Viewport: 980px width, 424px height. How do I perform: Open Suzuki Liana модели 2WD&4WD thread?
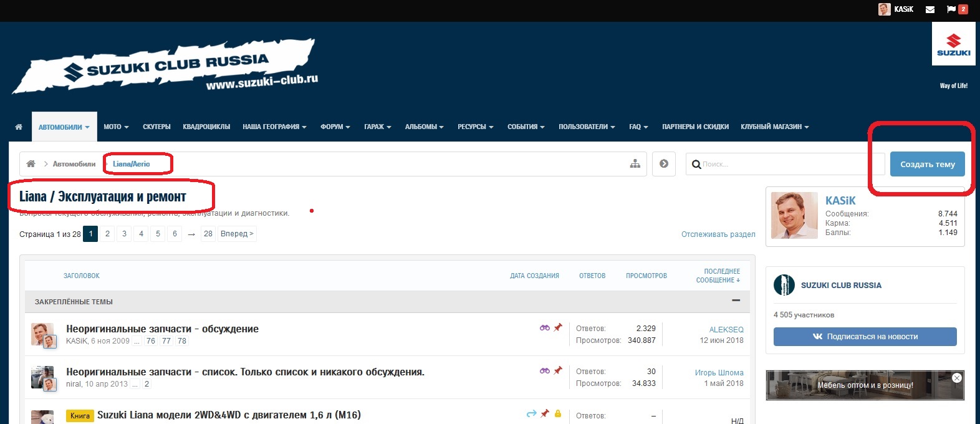[x=229, y=415]
